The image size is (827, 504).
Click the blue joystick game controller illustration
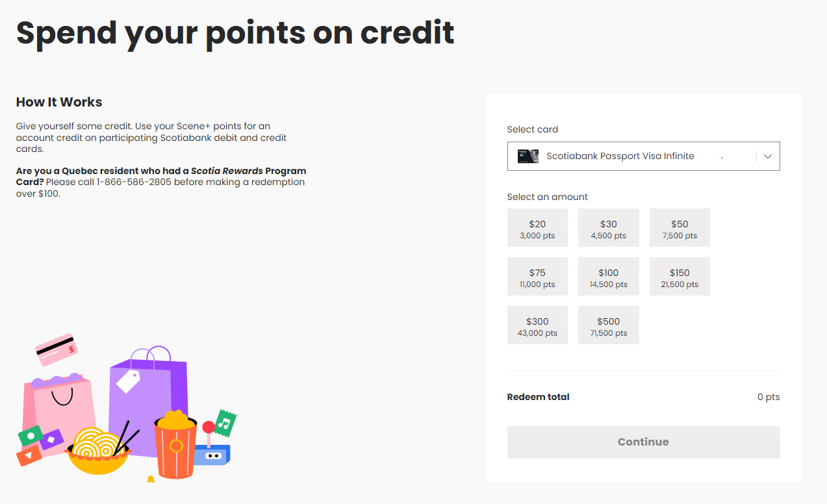[212, 451]
